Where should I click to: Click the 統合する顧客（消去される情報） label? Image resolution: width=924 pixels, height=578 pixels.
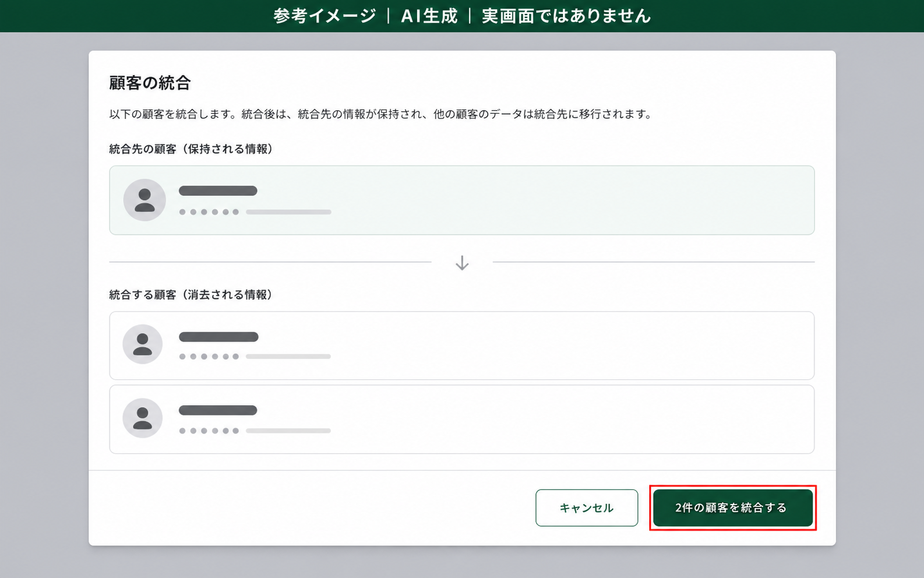coord(192,295)
